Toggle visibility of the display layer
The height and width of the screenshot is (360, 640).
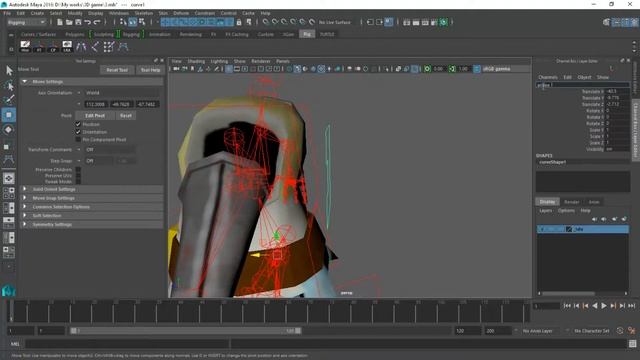point(542,229)
